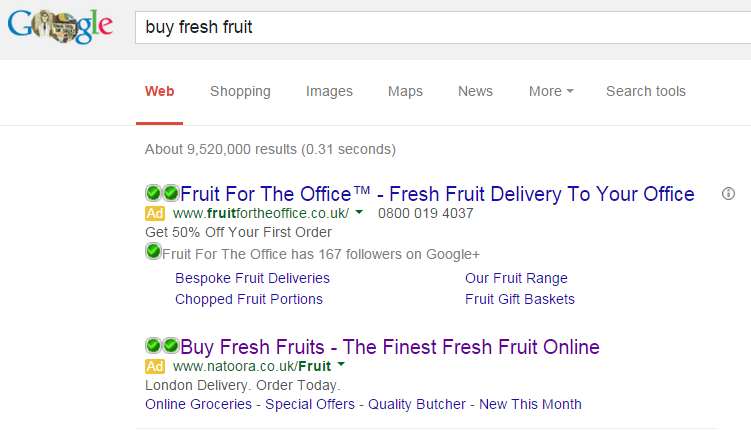
Task: Click the Special Offers link under natoora ad
Action: 310,404
